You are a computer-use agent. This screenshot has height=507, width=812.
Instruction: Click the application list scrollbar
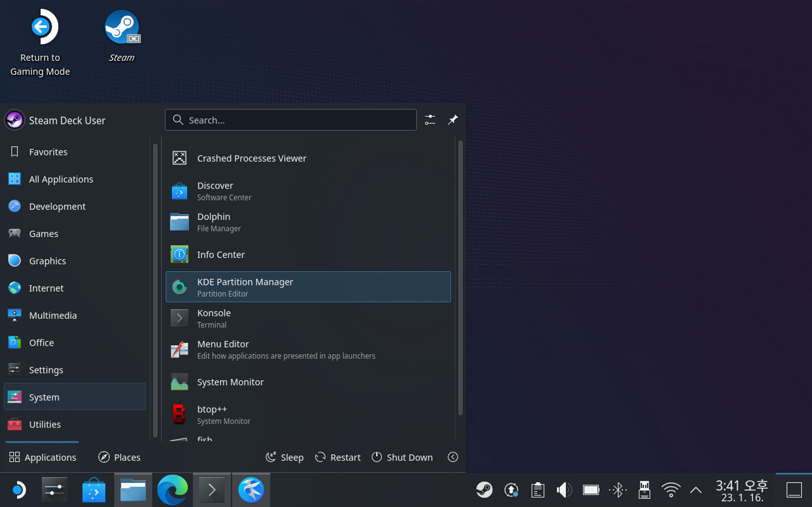pos(460,278)
